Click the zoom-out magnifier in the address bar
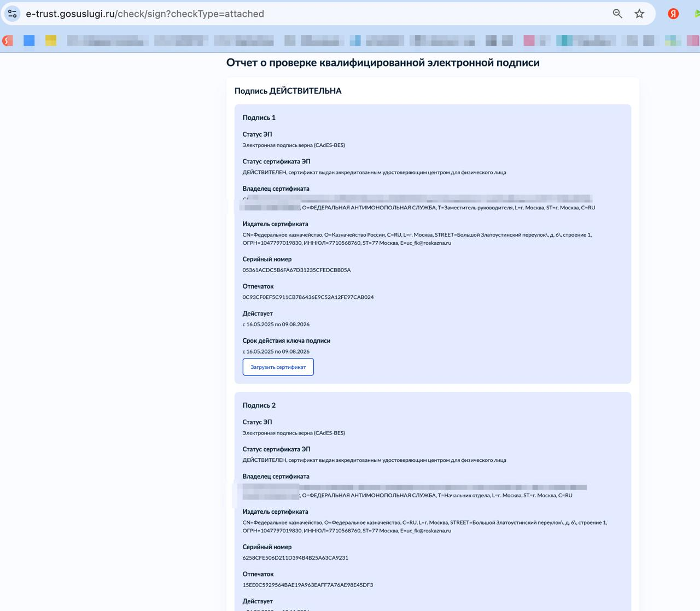 click(617, 14)
